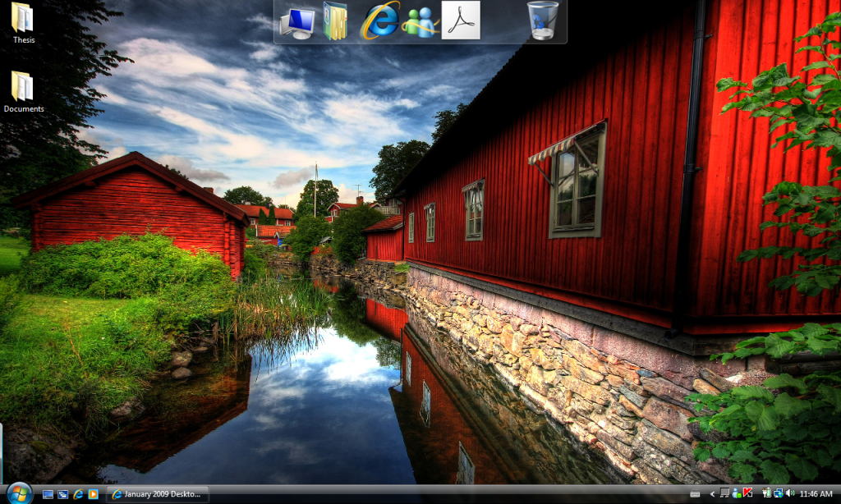Image resolution: width=841 pixels, height=504 pixels.
Task: Open the Messenger status tray icon
Action: [x=737, y=493]
